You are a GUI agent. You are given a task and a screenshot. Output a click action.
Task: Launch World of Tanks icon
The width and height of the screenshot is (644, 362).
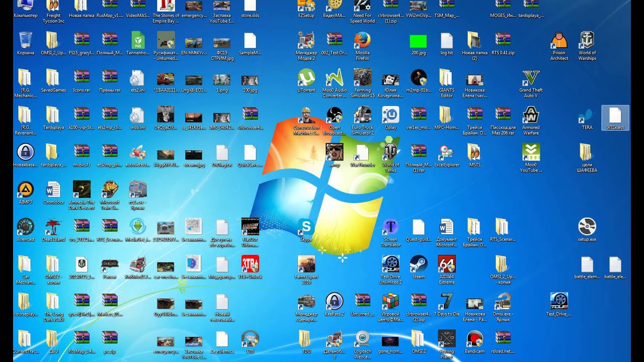point(390,158)
